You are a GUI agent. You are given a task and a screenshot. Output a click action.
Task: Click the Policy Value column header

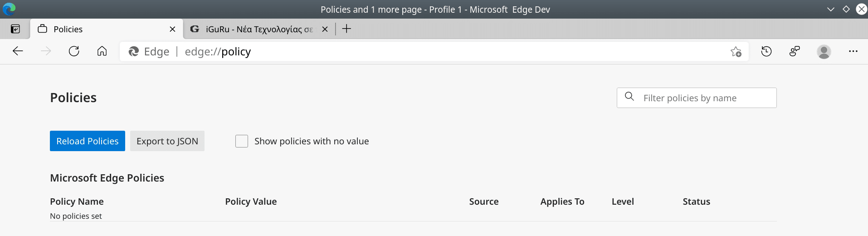point(251,202)
